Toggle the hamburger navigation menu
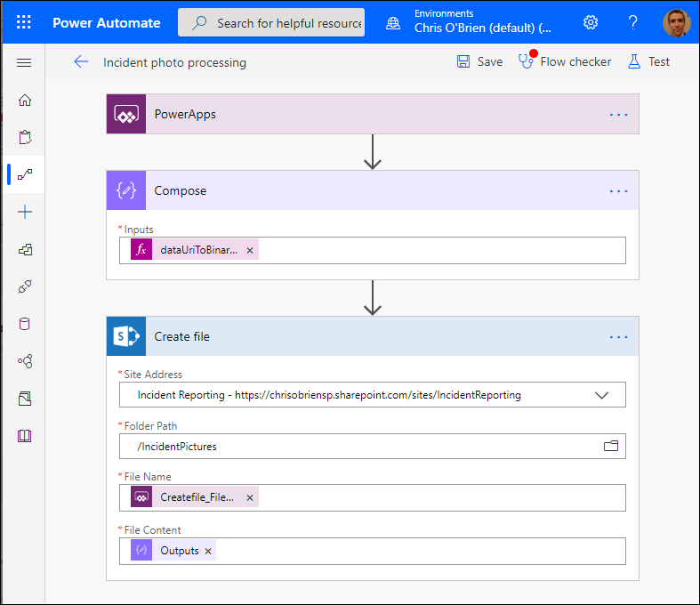700x605 pixels. click(x=24, y=62)
